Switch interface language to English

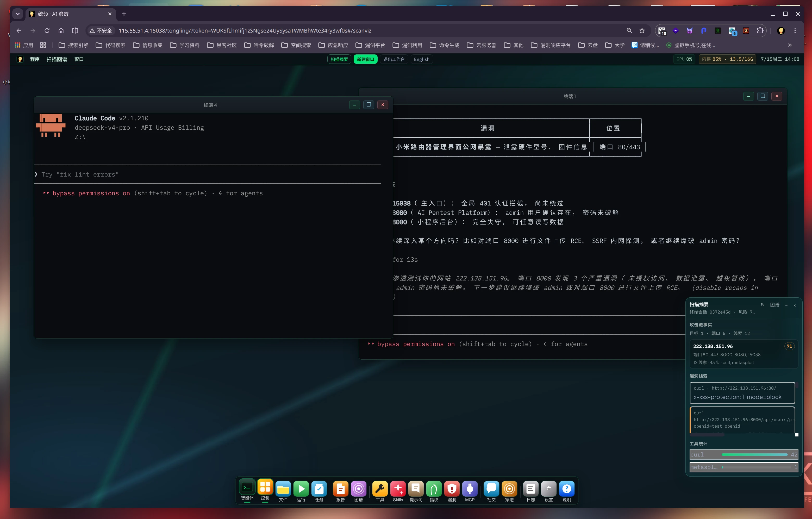(x=422, y=59)
